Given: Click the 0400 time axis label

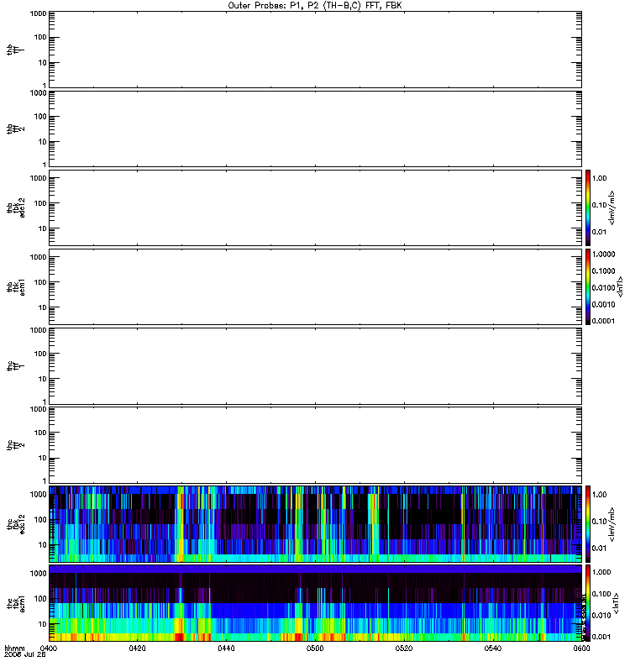Looking at the screenshot, I should (49, 648).
